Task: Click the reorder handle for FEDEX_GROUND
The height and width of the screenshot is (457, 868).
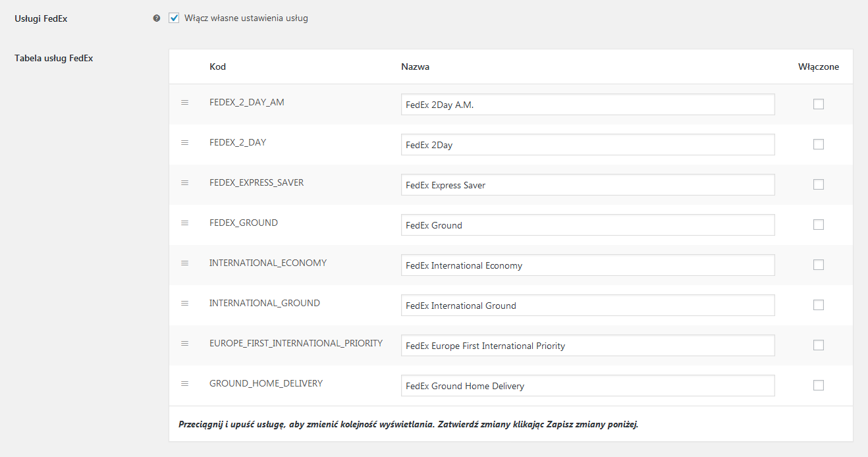Action: (x=185, y=223)
